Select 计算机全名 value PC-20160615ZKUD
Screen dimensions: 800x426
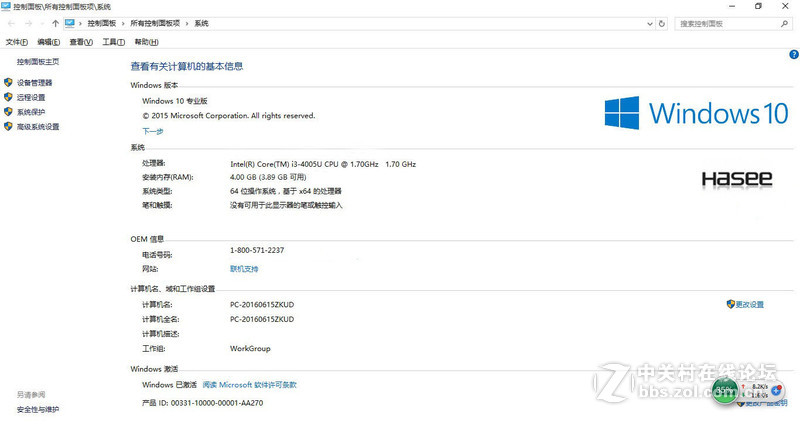click(262, 319)
